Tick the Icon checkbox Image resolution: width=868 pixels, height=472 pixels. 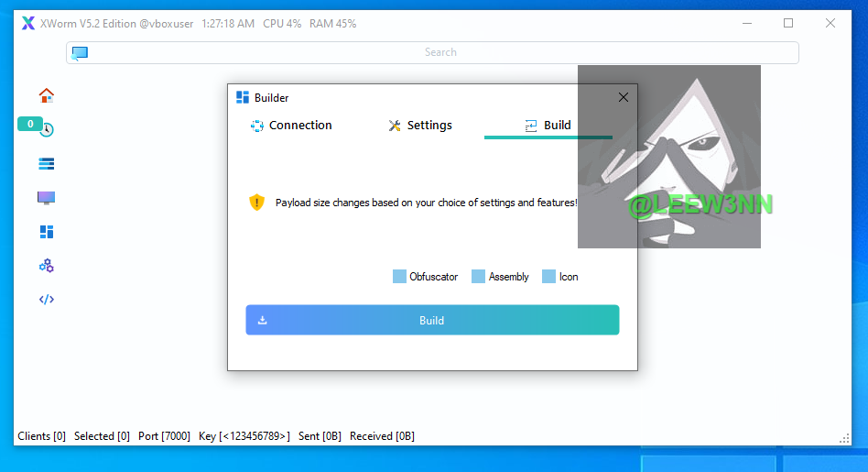click(x=549, y=277)
